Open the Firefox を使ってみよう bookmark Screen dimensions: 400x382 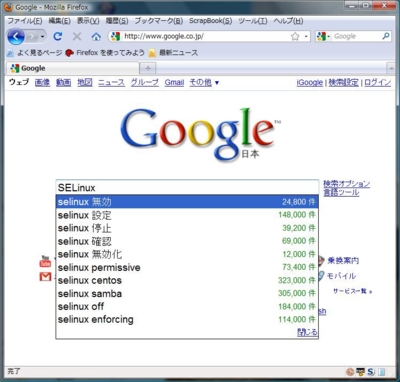click(x=105, y=53)
